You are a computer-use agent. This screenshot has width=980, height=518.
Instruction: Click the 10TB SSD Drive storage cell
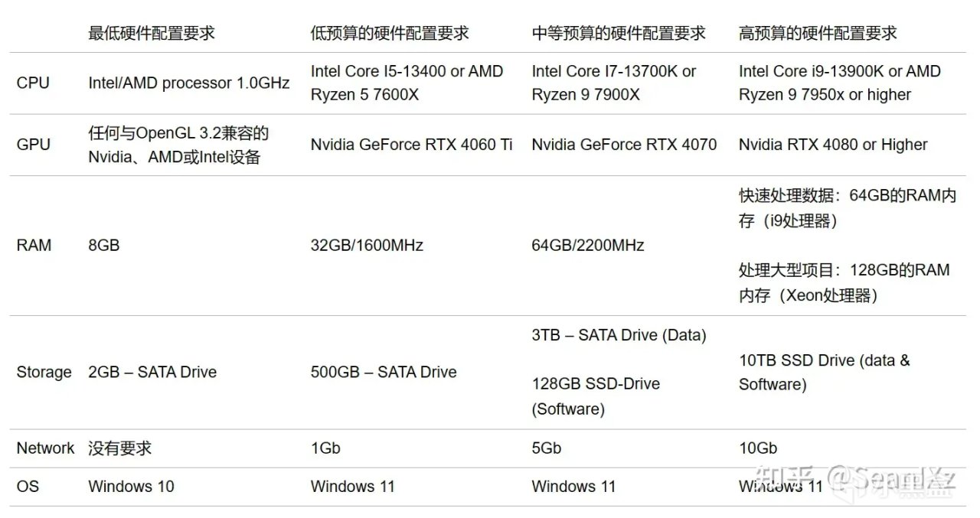pos(824,372)
